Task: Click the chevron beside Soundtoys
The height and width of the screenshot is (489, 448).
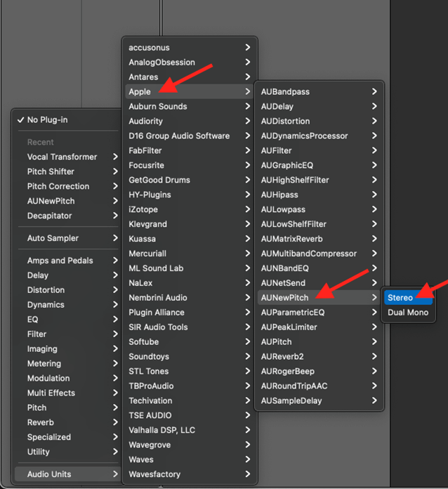Action: pyautogui.click(x=248, y=357)
